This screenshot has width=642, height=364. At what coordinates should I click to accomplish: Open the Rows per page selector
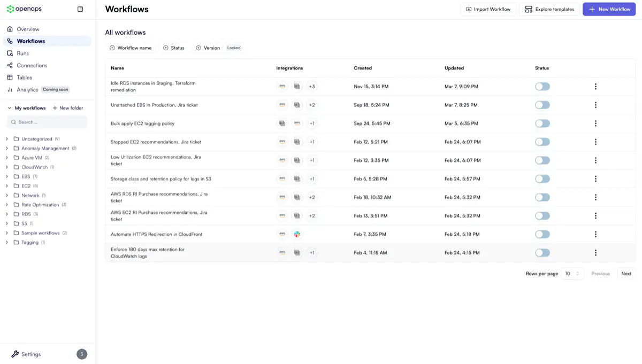572,273
